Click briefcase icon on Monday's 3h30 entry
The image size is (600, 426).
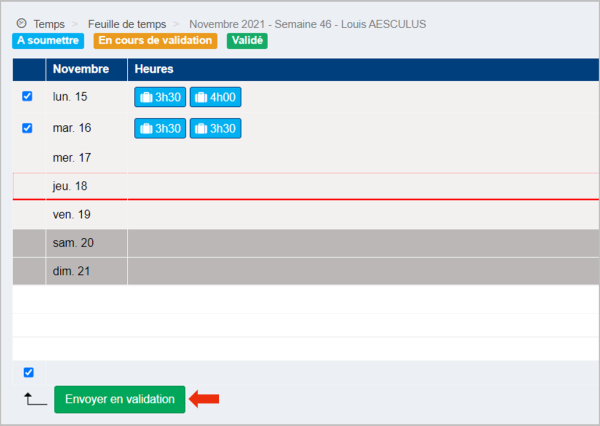pyautogui.click(x=146, y=97)
